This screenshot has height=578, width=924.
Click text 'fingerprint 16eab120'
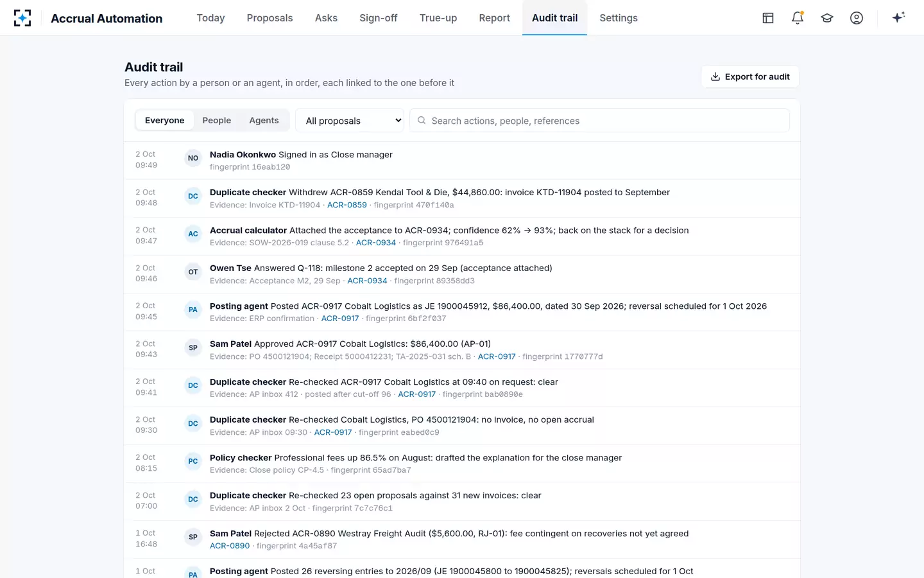coord(250,167)
